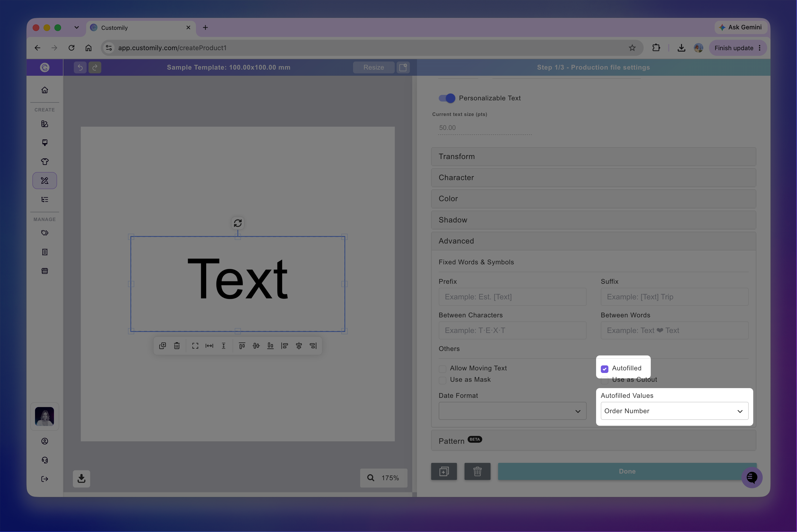
Task: Switch to the Customily browser tab
Action: (x=141, y=27)
